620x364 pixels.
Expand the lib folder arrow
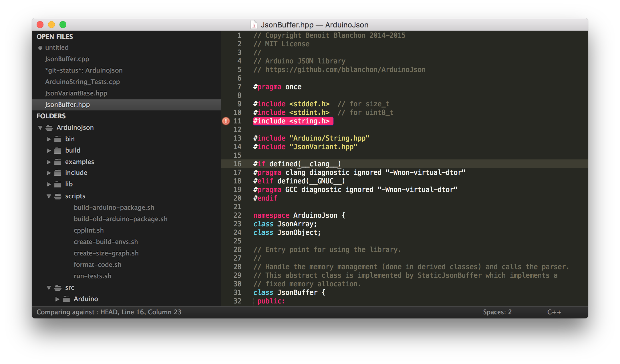49,184
